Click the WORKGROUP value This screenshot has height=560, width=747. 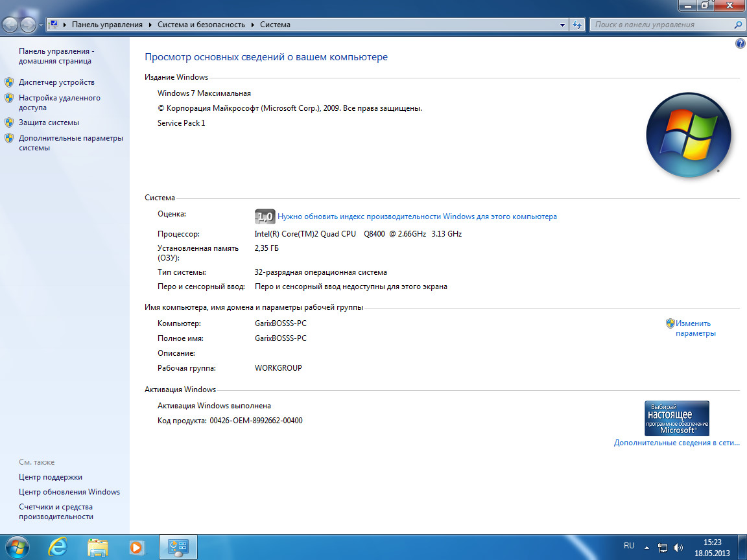point(278,367)
